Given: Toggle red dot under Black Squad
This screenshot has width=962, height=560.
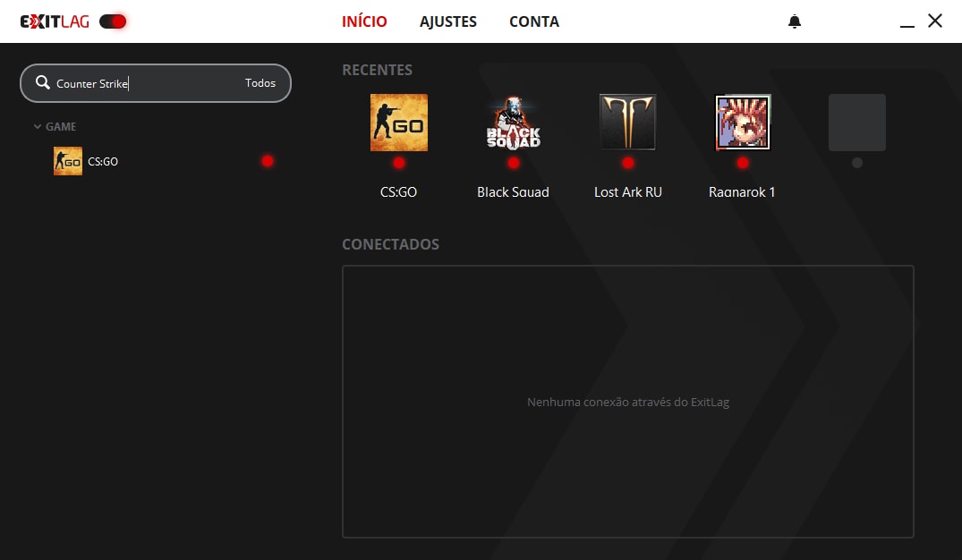Looking at the screenshot, I should 514,163.
